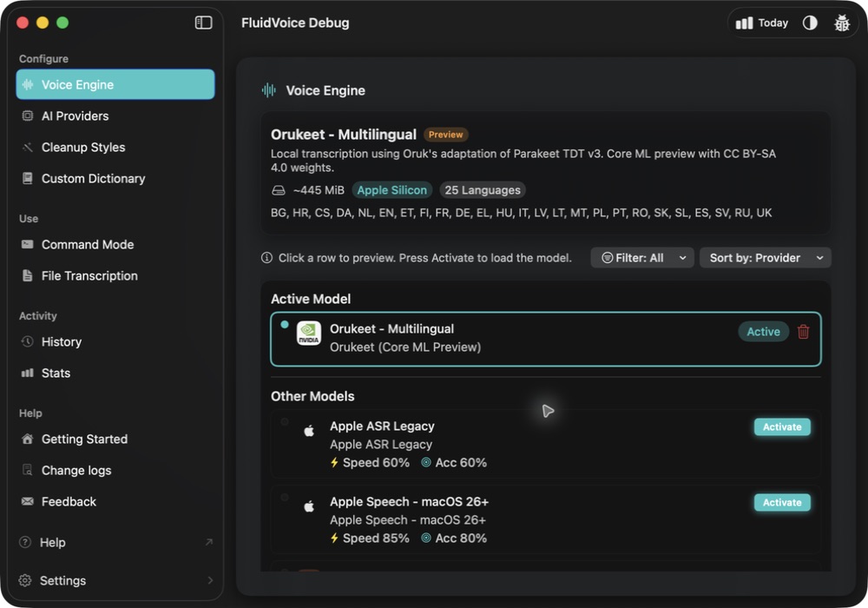The height and width of the screenshot is (608, 868).
Task: Click the Cleanup Styles wand icon
Action: pos(27,148)
